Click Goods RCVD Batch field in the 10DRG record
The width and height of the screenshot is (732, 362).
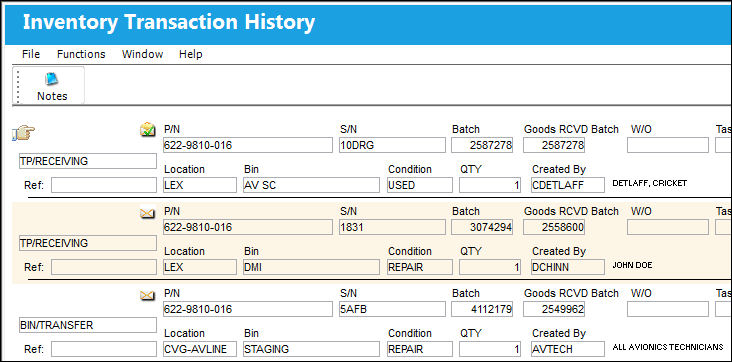pyautogui.click(x=554, y=145)
